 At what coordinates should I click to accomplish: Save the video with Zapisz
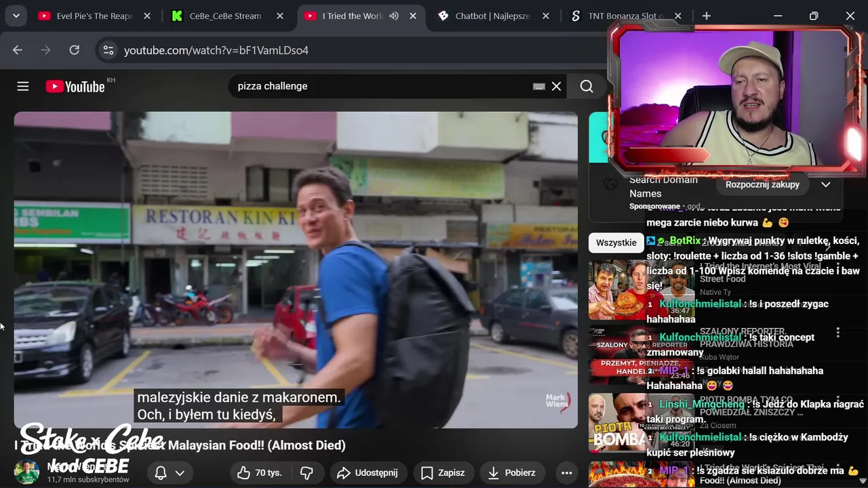coord(443,473)
